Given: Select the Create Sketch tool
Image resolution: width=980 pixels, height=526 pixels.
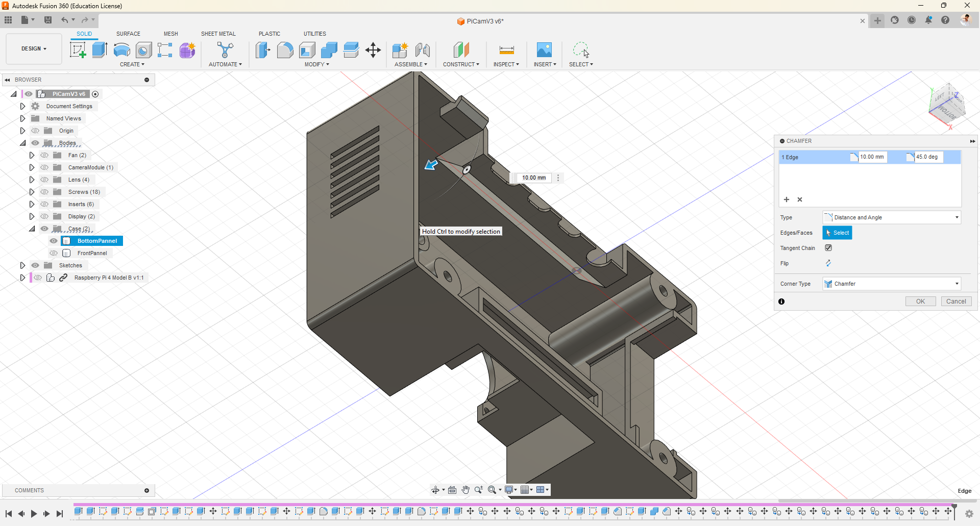Looking at the screenshot, I should coord(78,50).
